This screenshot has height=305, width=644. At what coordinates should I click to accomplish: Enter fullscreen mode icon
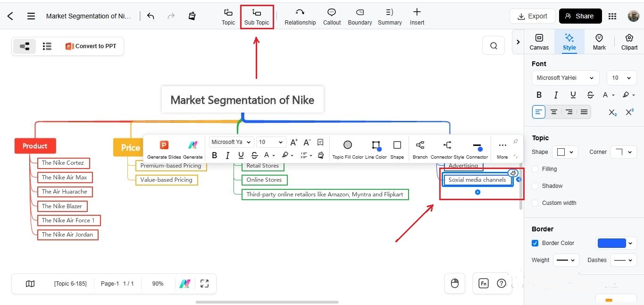[204, 284]
